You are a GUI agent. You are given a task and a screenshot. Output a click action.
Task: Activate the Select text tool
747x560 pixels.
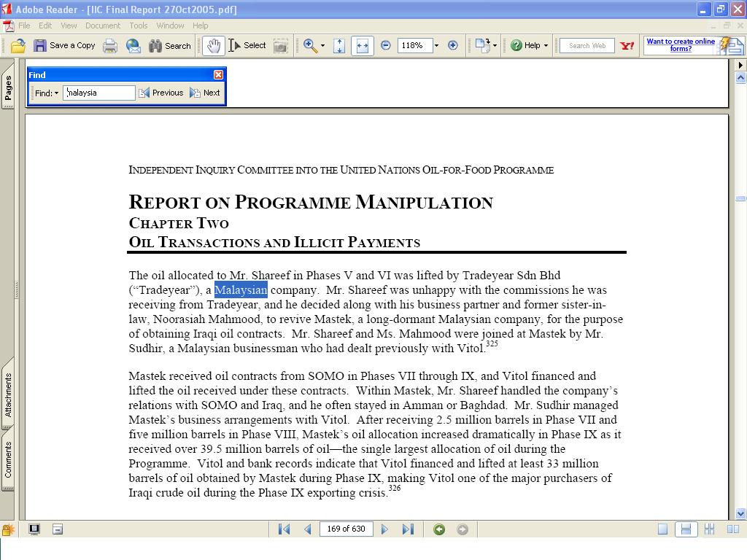(x=247, y=46)
